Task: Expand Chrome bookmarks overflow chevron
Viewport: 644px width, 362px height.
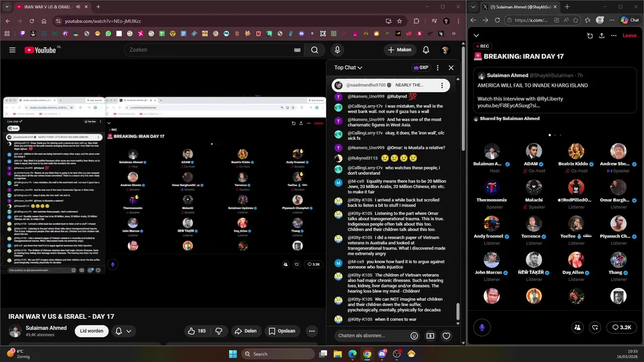Action: coord(453,34)
